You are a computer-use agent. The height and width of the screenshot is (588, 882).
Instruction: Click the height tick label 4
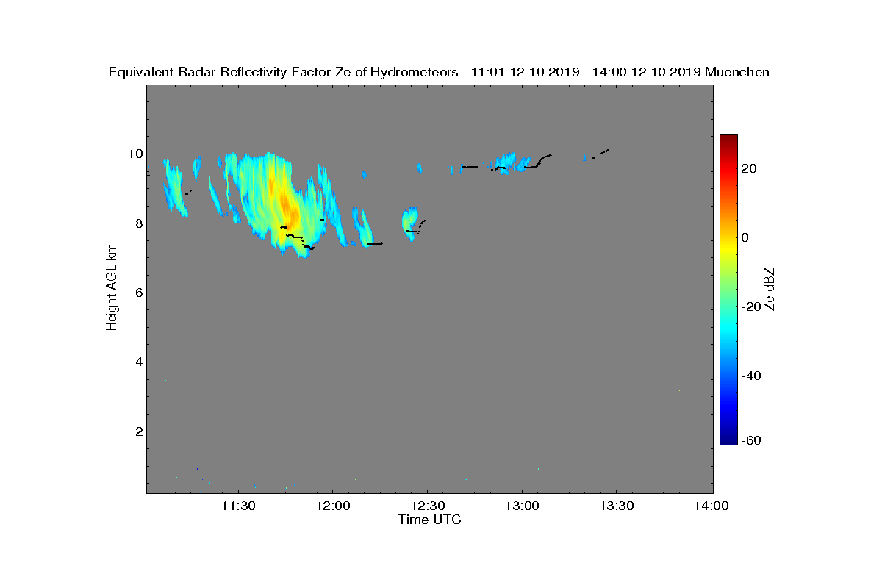click(137, 362)
